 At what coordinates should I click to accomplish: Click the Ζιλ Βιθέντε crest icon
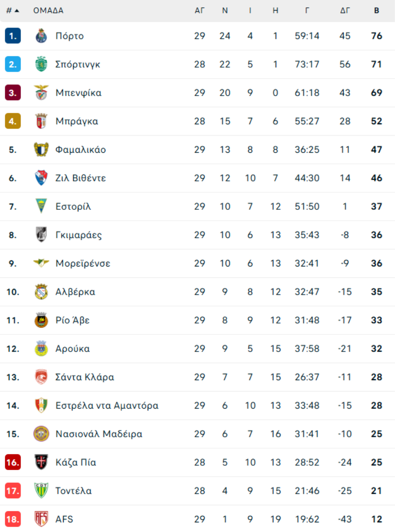[x=41, y=178]
